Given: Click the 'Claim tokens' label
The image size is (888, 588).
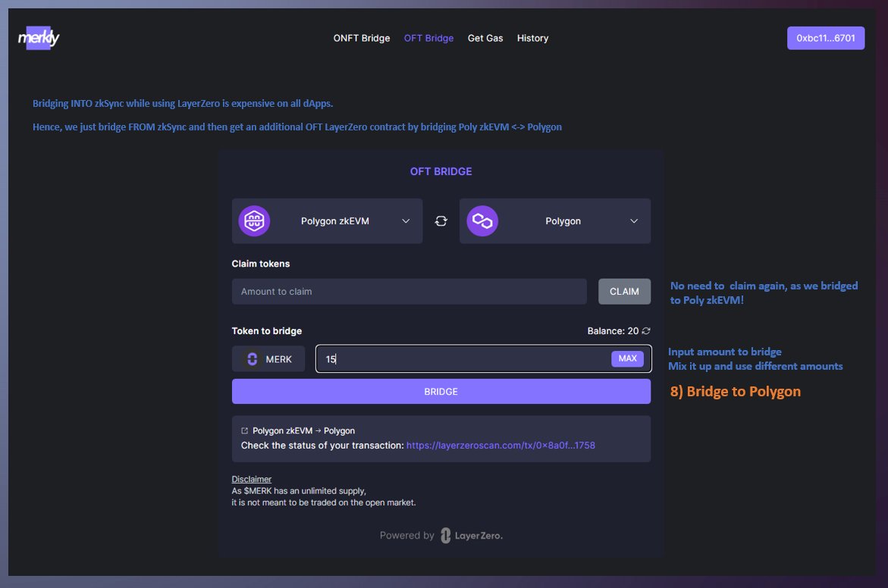Looking at the screenshot, I should (261, 264).
